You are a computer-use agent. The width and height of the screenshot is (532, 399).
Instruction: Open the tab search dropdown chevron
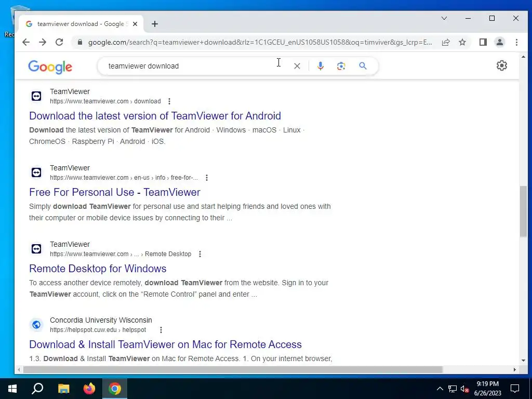tap(444, 18)
